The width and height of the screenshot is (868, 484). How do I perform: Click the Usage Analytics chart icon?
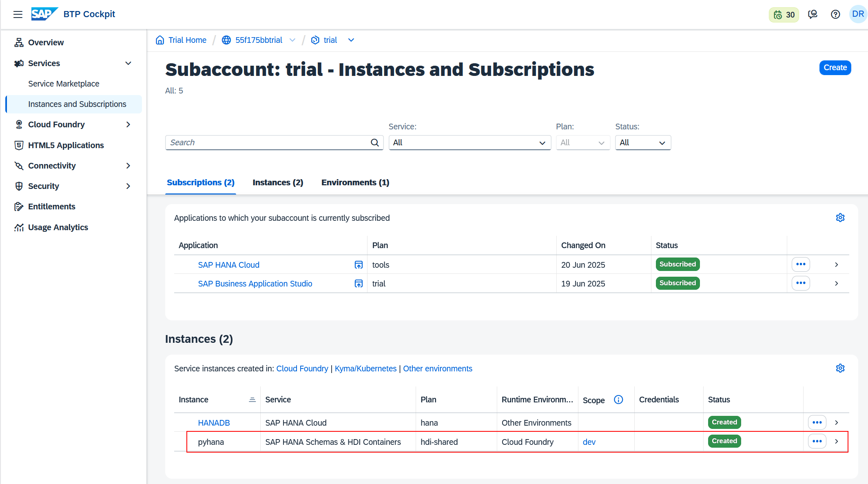pyautogui.click(x=19, y=227)
